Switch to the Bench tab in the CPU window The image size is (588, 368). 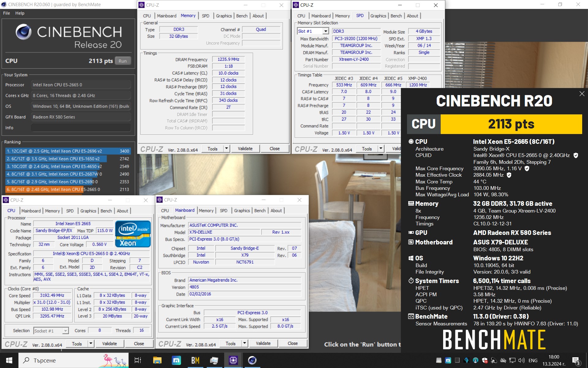pyautogui.click(x=106, y=211)
